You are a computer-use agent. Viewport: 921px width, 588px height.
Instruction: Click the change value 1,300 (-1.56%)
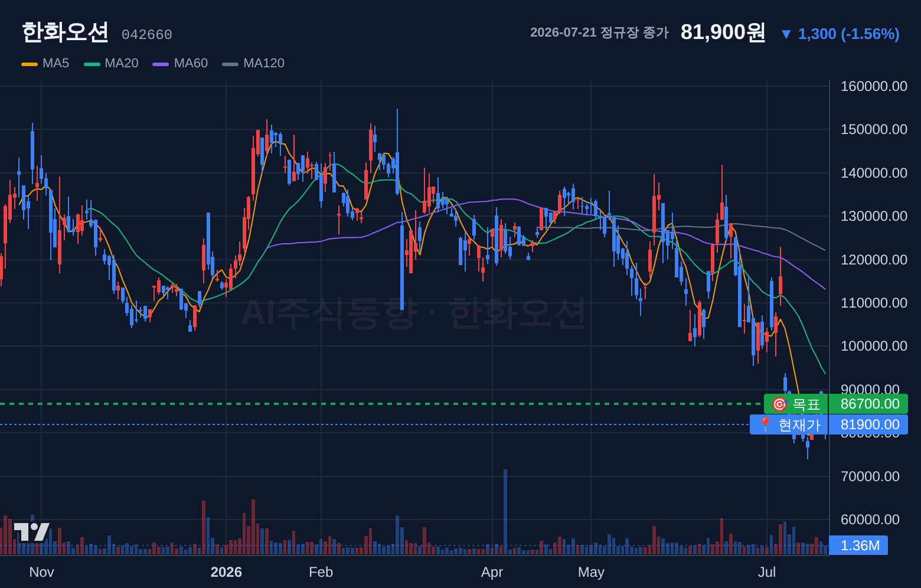pos(849,34)
